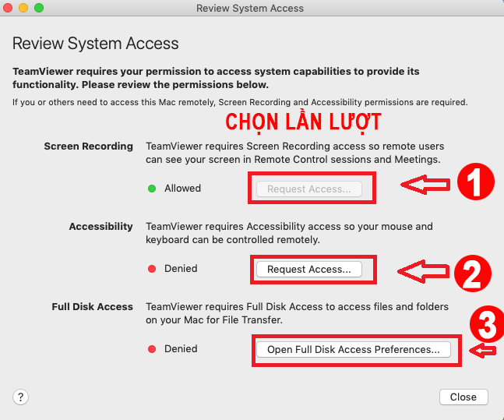The width and height of the screenshot is (504, 420).
Task: Click the red Denied dot for Full Disk Access
Action: [x=152, y=349]
